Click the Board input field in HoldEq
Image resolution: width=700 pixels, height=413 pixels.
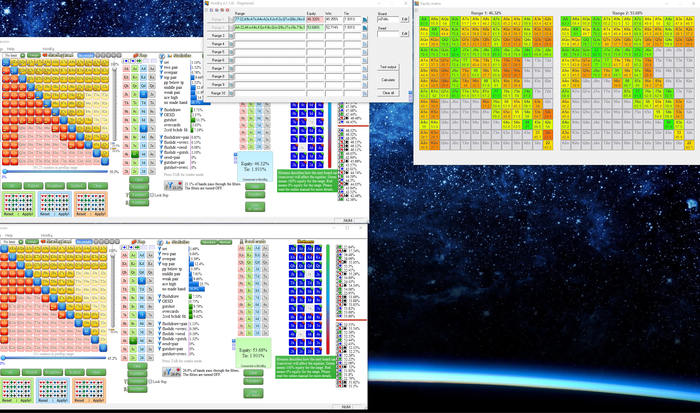point(388,19)
